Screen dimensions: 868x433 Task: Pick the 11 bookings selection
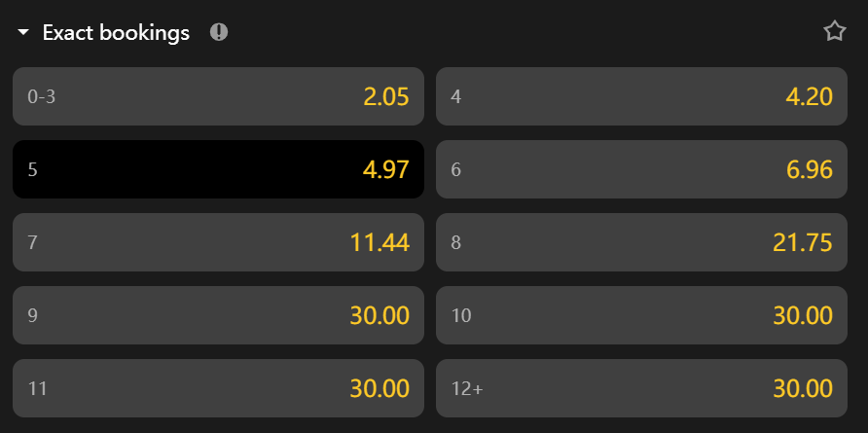218,388
